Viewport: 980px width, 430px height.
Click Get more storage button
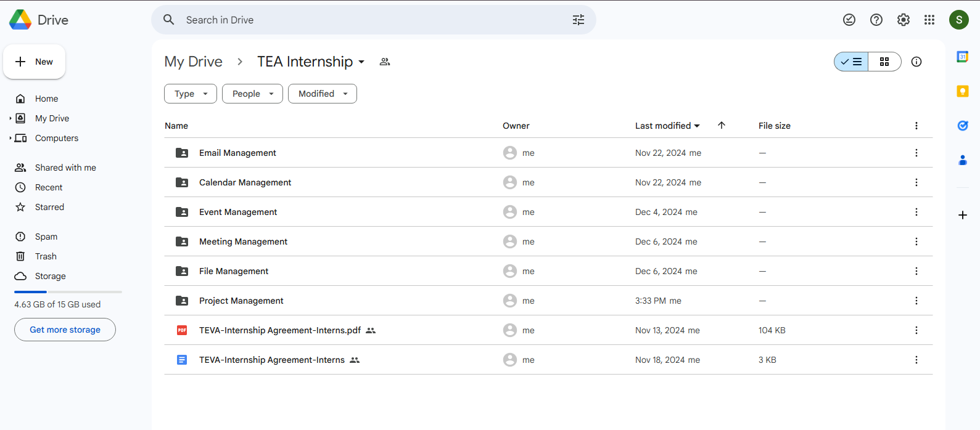point(65,330)
